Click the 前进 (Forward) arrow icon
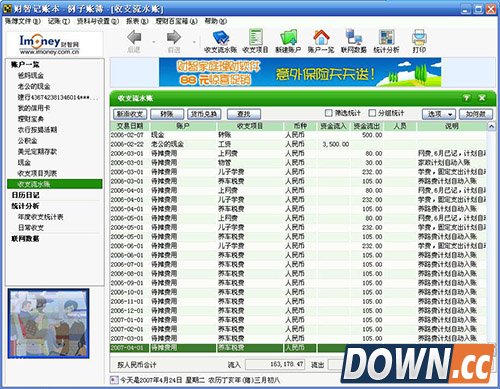Screen dimensions: 500x389 coord(174,37)
